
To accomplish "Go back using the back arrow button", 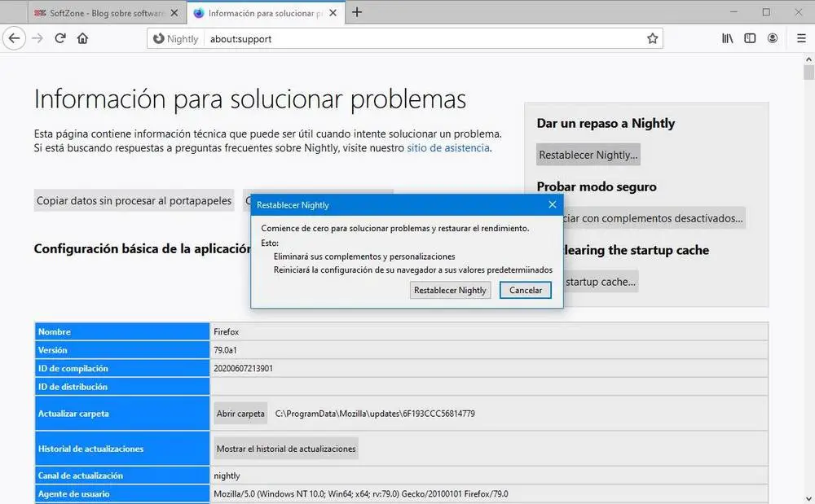I will pos(14,38).
